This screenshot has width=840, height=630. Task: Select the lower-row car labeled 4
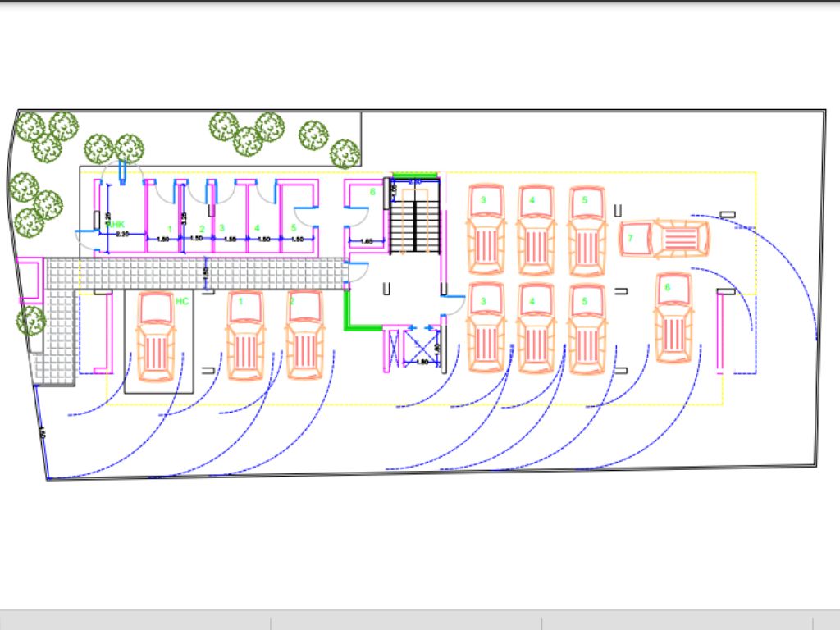pyautogui.click(x=535, y=328)
